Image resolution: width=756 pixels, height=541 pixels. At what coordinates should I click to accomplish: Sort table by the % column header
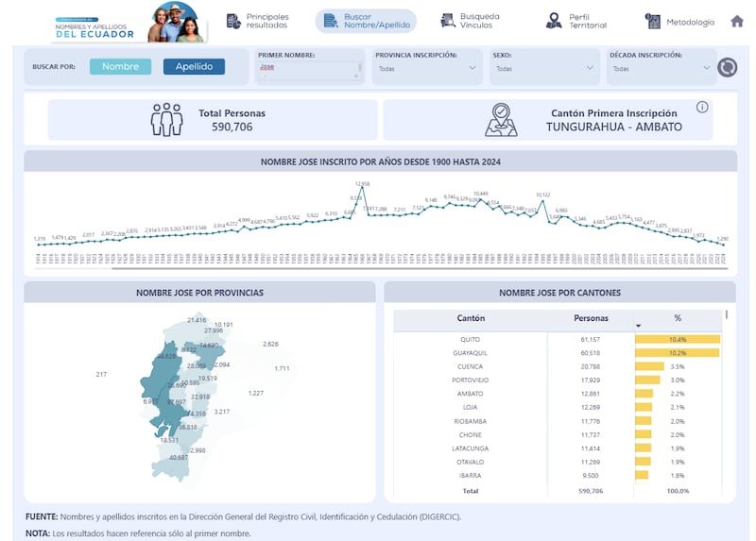pyautogui.click(x=677, y=318)
